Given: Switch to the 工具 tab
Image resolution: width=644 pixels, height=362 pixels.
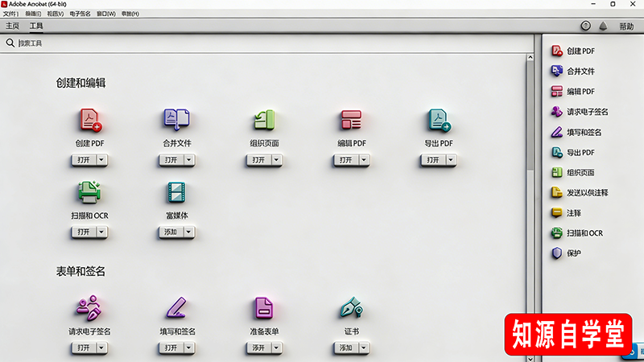Looking at the screenshot, I should pos(36,26).
